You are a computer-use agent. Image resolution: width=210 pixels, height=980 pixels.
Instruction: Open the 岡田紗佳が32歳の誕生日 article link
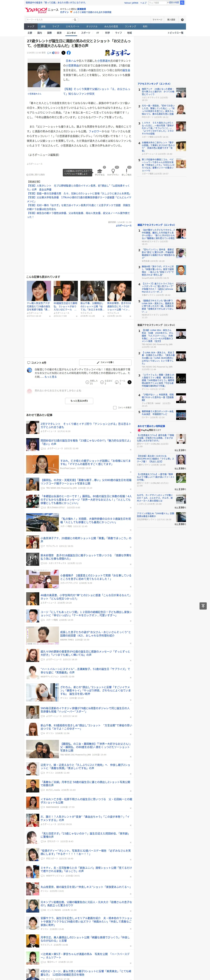pyautogui.click(x=86, y=442)
